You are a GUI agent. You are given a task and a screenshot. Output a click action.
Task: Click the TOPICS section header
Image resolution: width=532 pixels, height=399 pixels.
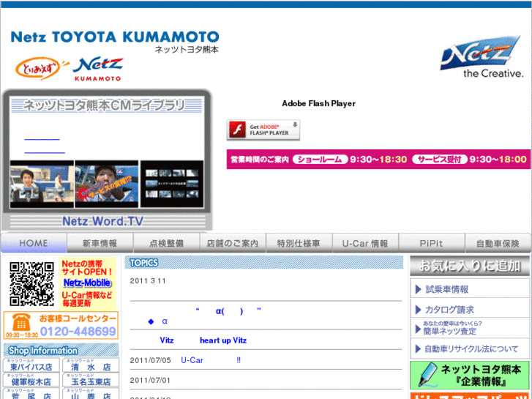pos(264,263)
